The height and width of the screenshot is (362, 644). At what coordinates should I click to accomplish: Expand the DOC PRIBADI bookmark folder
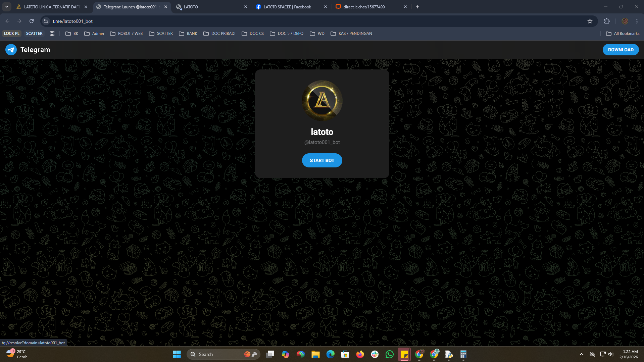click(x=219, y=34)
